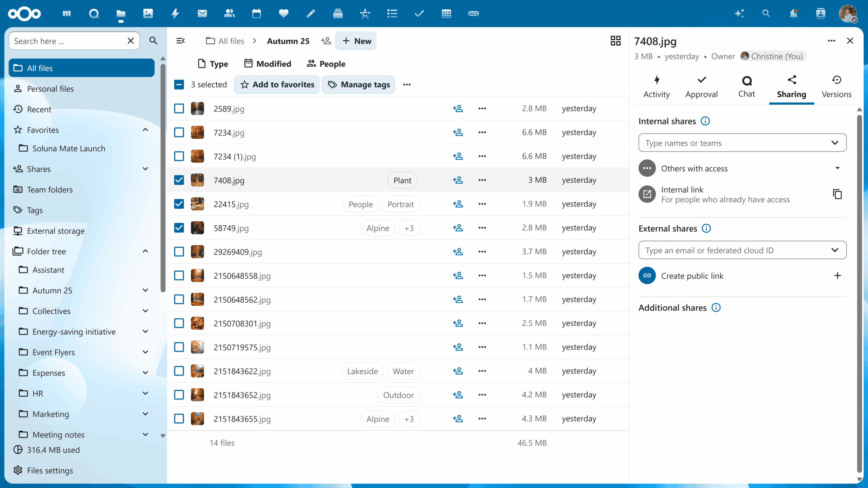Image resolution: width=868 pixels, height=488 pixels.
Task: Open the Versions tab for 7408.jpg
Action: pyautogui.click(x=836, y=87)
